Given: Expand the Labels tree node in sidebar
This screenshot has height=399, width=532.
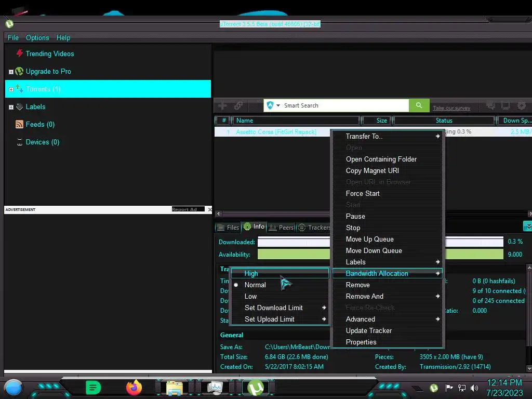Looking at the screenshot, I should click(11, 107).
